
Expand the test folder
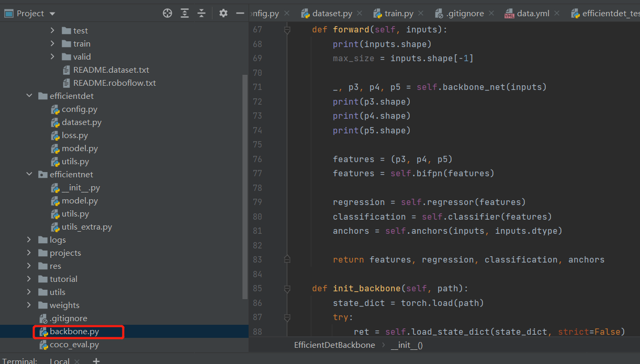point(52,31)
